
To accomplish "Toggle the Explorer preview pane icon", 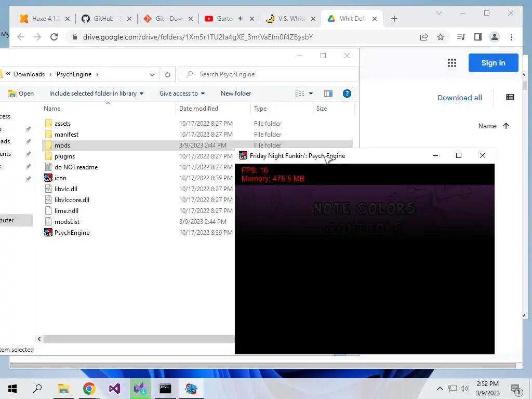I will (328, 94).
